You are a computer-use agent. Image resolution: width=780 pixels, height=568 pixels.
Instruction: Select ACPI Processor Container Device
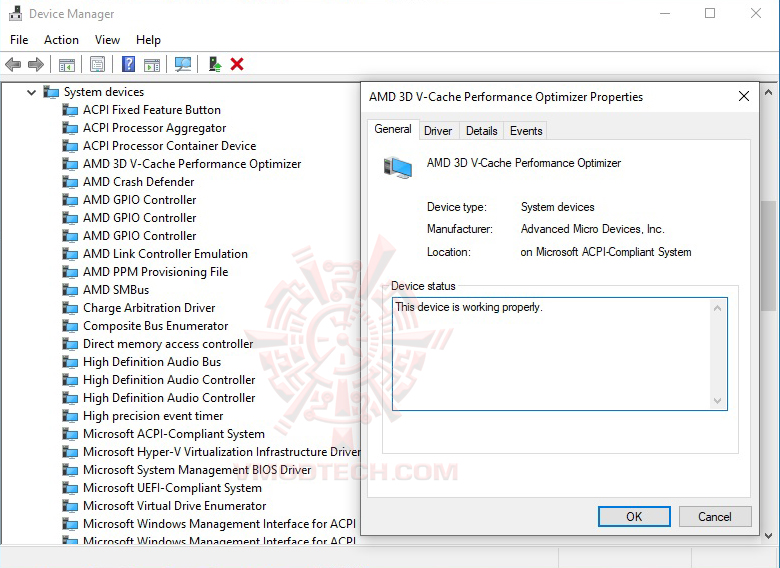[169, 146]
